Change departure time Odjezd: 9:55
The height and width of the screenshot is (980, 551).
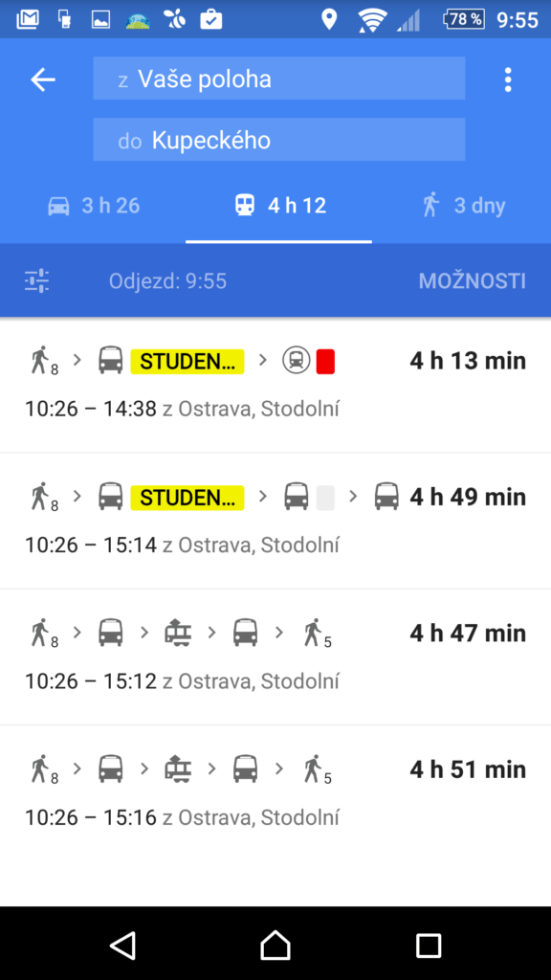[x=167, y=281]
